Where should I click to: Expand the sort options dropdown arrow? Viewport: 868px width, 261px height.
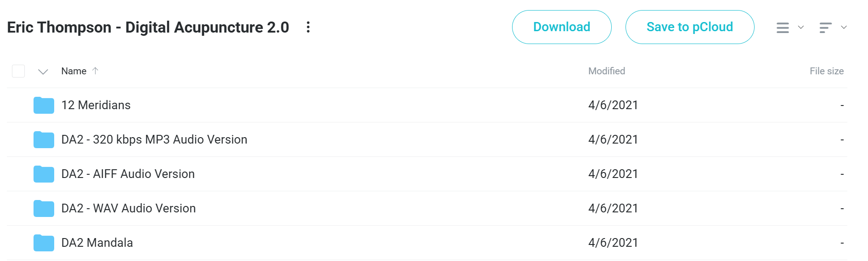click(x=844, y=28)
